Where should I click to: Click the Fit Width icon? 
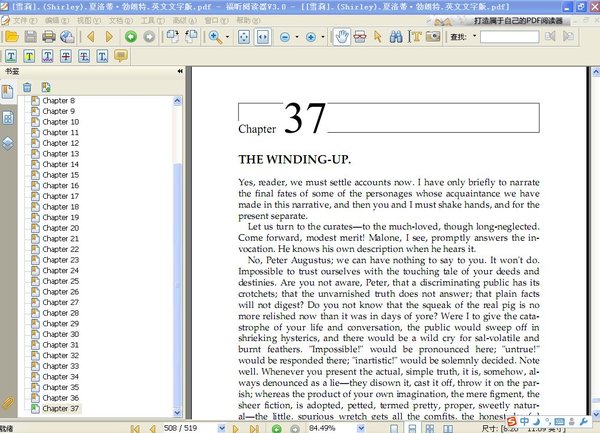[x=262, y=37]
